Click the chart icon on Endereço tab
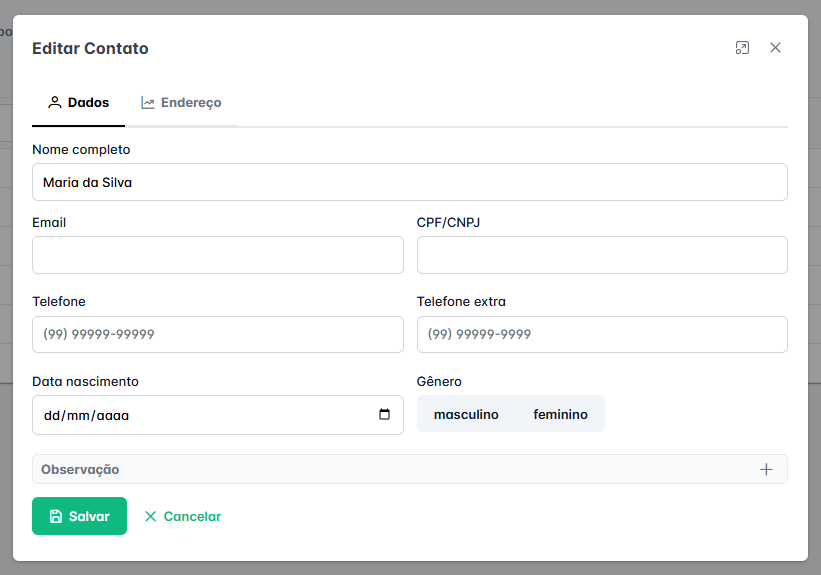 (x=148, y=103)
